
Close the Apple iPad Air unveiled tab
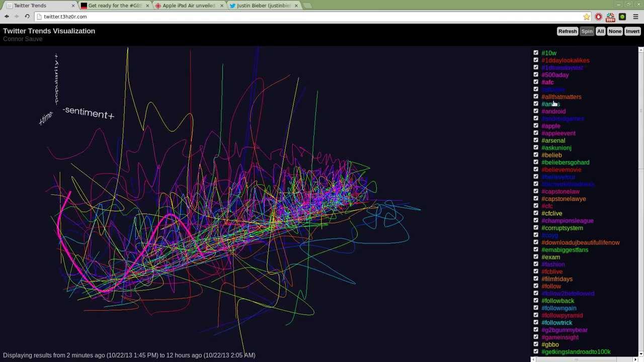click(221, 6)
